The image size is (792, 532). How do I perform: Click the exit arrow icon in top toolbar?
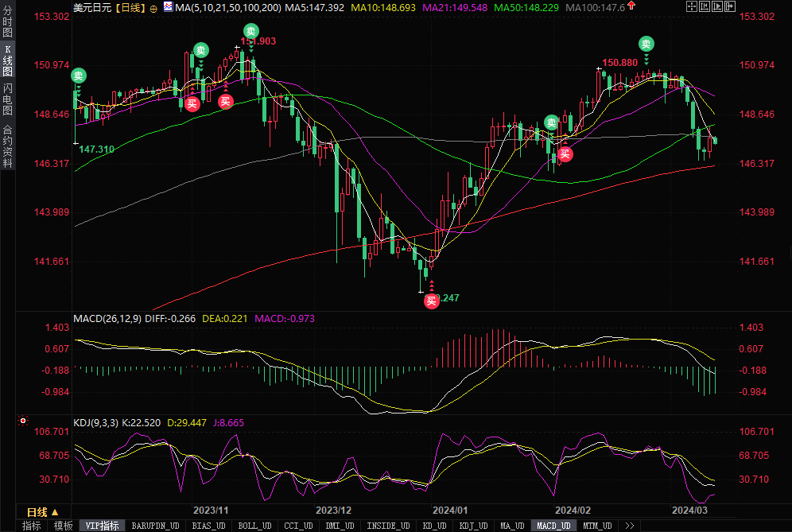[730, 7]
